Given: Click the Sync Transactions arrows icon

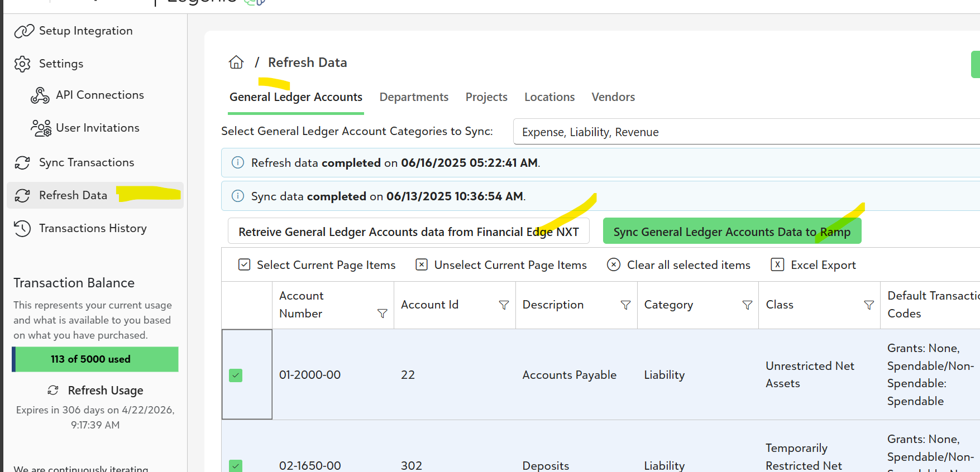Looking at the screenshot, I should click(x=22, y=163).
